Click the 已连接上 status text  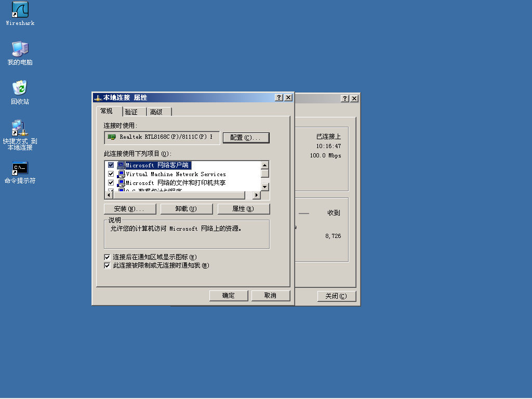328,137
